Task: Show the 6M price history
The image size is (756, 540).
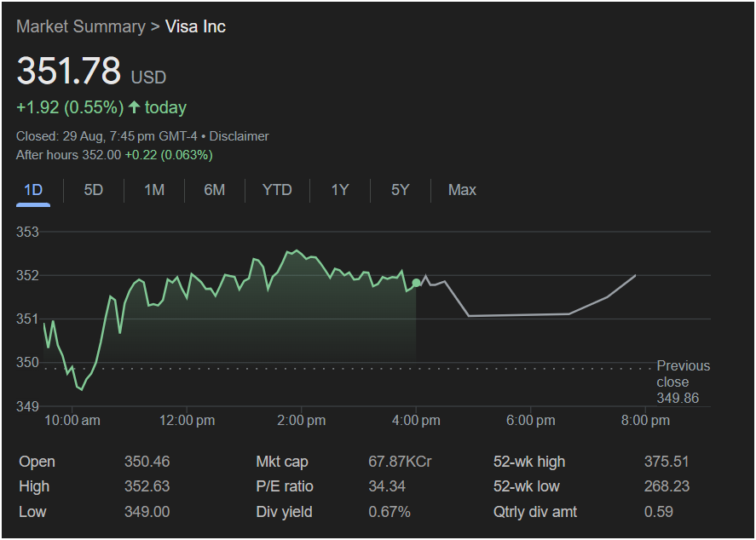Action: pos(215,190)
